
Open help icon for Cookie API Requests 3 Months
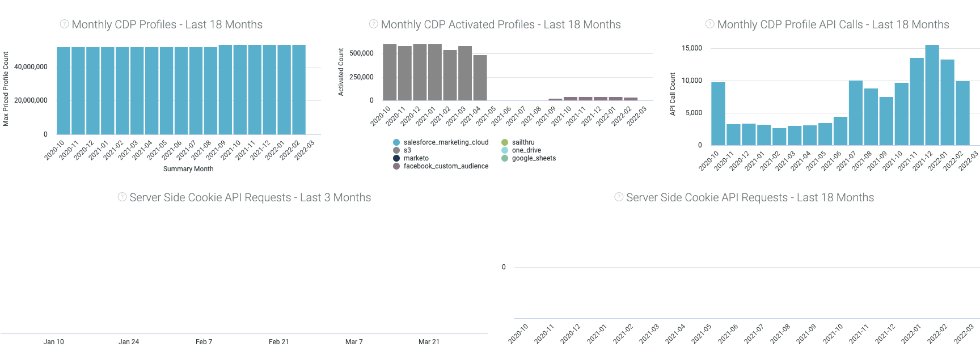[122, 197]
